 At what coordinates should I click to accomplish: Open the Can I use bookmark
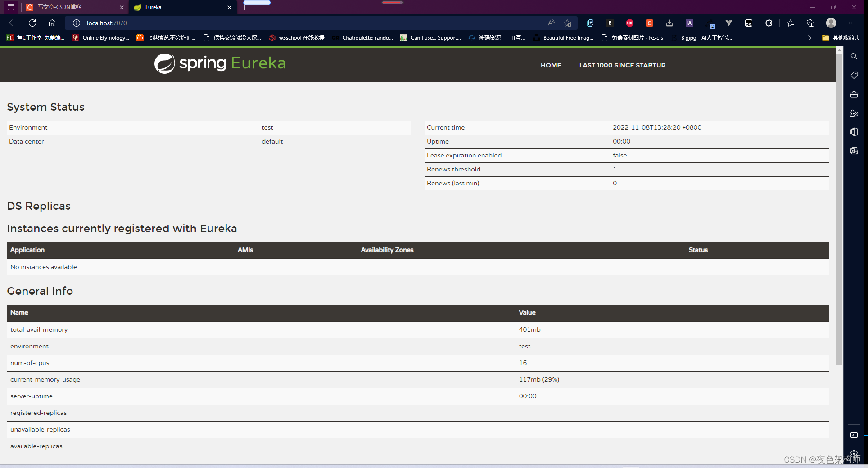coord(431,38)
